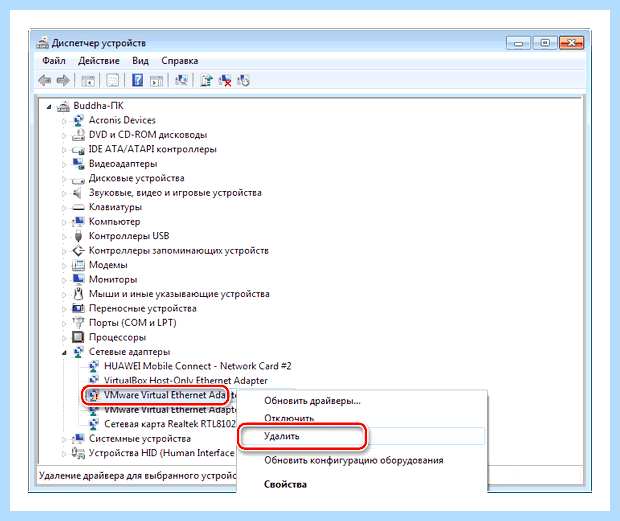
Task: Open the Действие menu
Action: [x=99, y=61]
